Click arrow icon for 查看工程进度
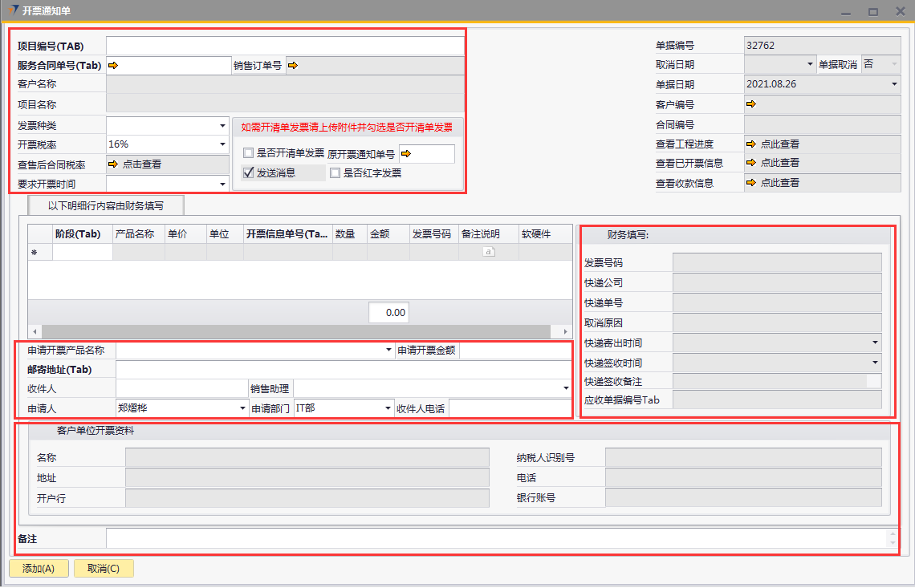 (x=751, y=144)
